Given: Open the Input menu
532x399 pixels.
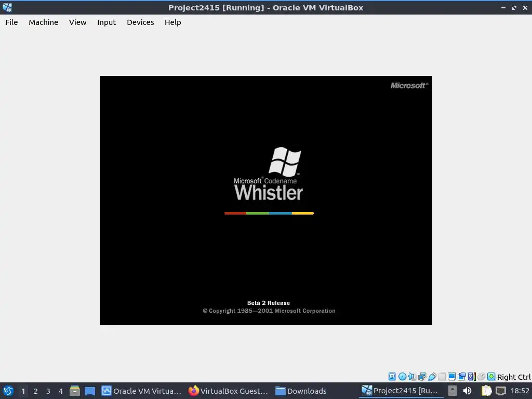Looking at the screenshot, I should point(107,22).
